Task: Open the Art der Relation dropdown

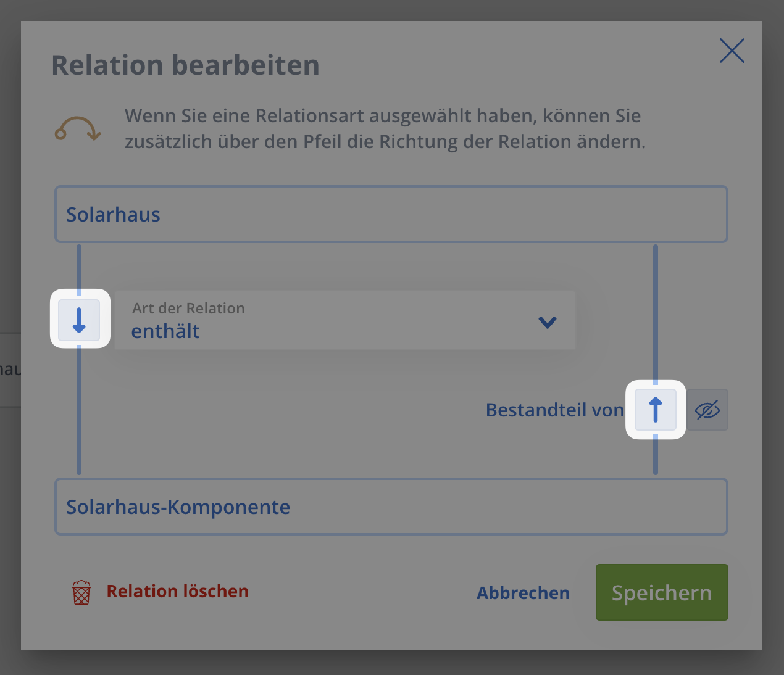Action: tap(344, 321)
